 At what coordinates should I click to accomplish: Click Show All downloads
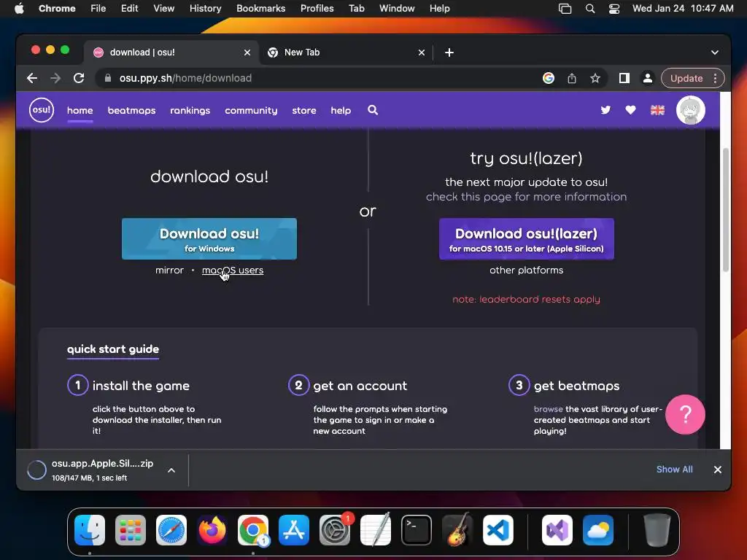pos(674,470)
